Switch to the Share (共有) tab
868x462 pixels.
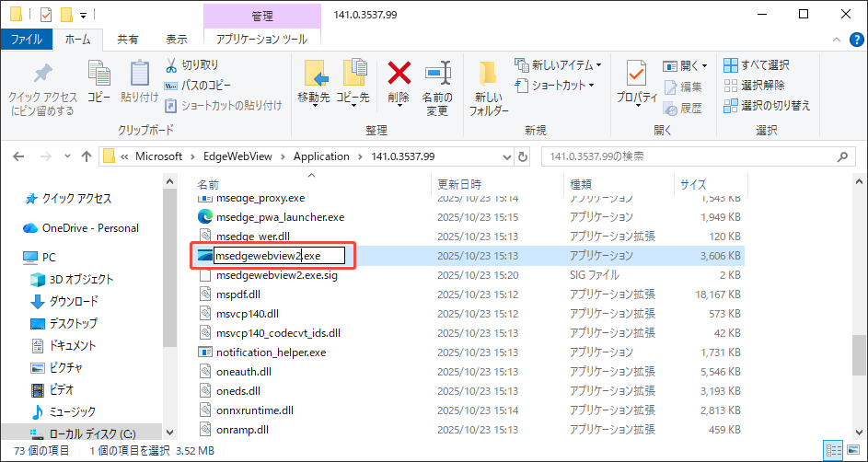(x=128, y=40)
